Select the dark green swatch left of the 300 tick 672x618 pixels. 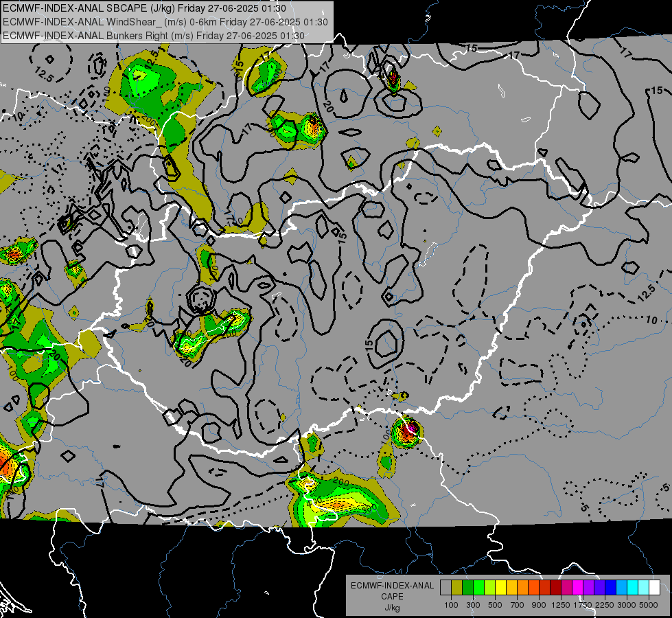[468, 588]
